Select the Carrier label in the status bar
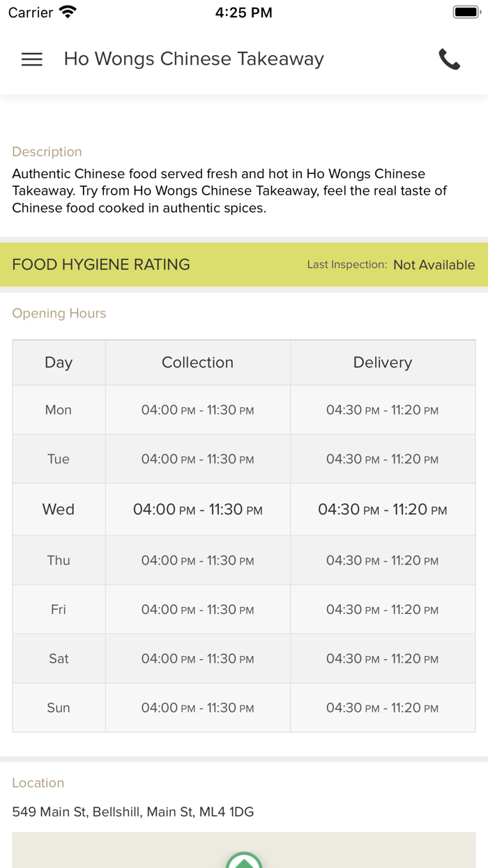 pos(26,12)
